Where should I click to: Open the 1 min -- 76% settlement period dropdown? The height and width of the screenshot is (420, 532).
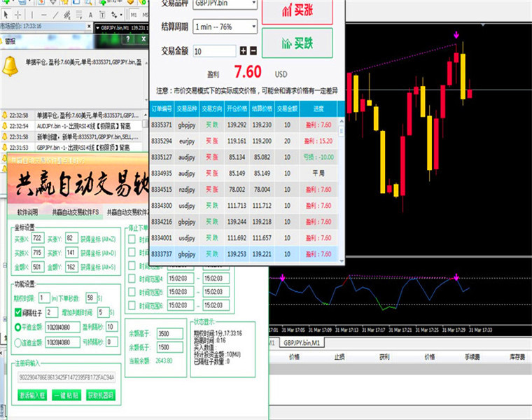(x=225, y=27)
